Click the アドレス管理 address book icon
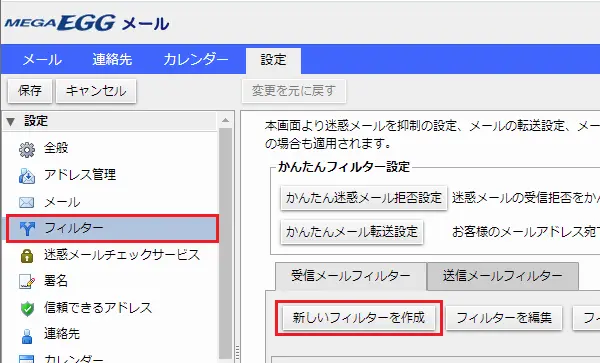 click(x=27, y=176)
